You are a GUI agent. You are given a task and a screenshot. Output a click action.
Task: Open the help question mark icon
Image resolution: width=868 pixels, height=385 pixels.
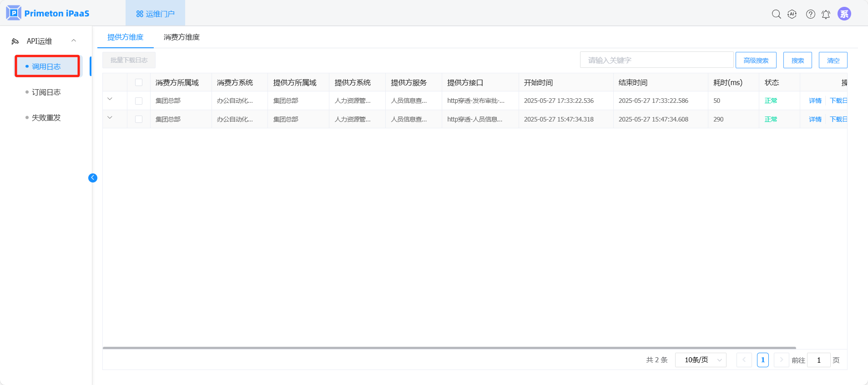(810, 14)
